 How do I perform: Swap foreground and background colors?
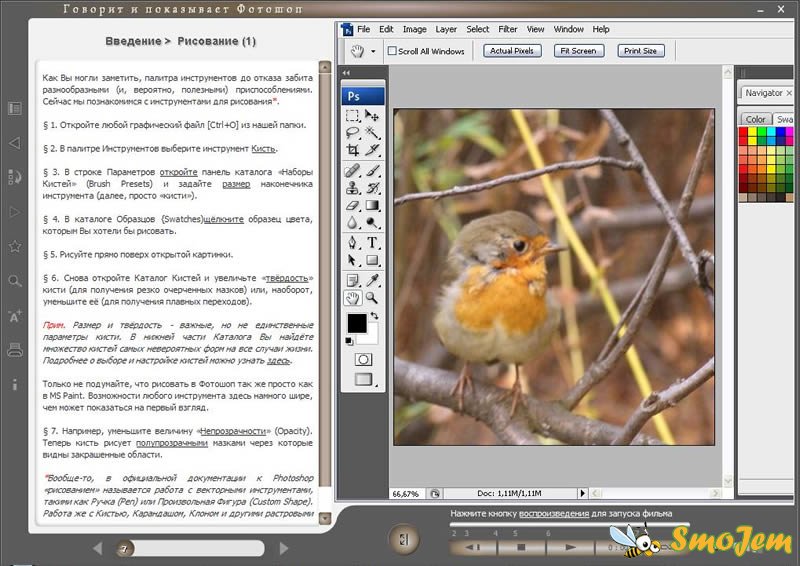[x=374, y=316]
